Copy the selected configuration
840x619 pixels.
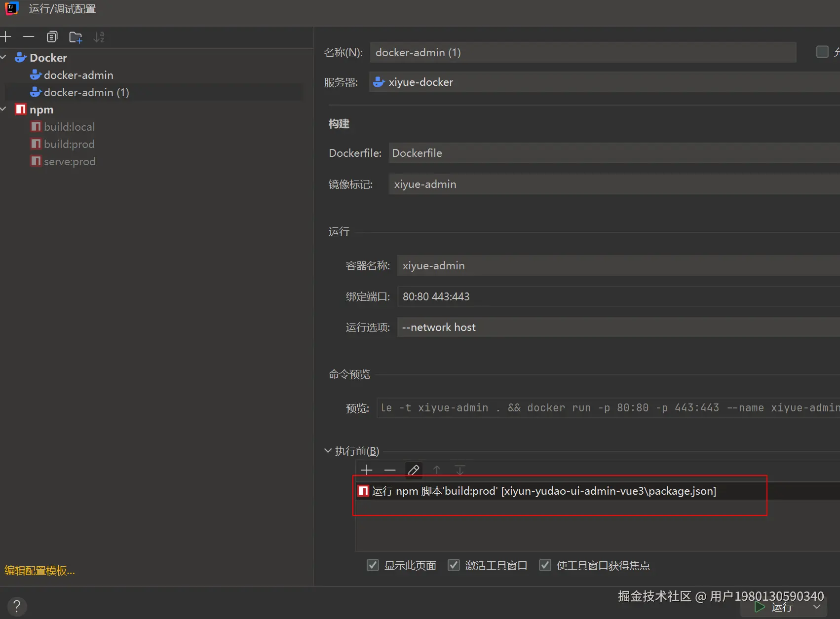point(52,37)
